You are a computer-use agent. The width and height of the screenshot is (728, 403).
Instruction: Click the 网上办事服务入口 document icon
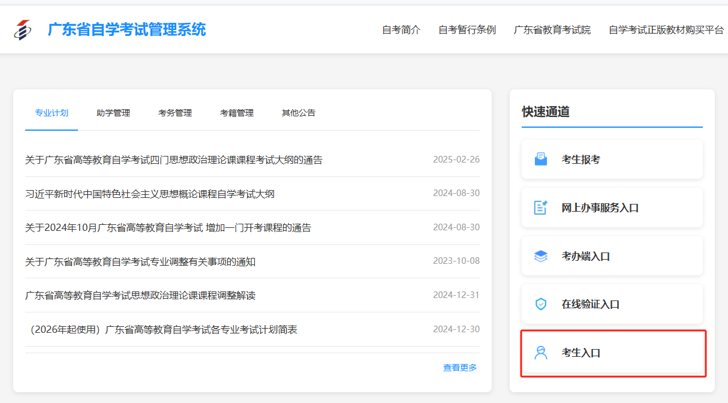541,208
